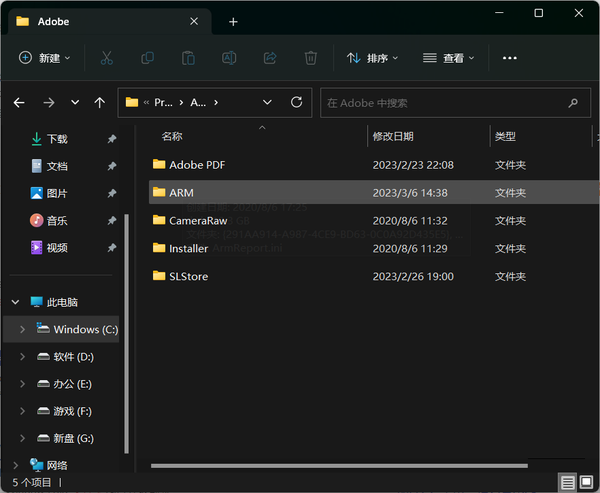Go up one folder level
The height and width of the screenshot is (493, 600).
99,103
